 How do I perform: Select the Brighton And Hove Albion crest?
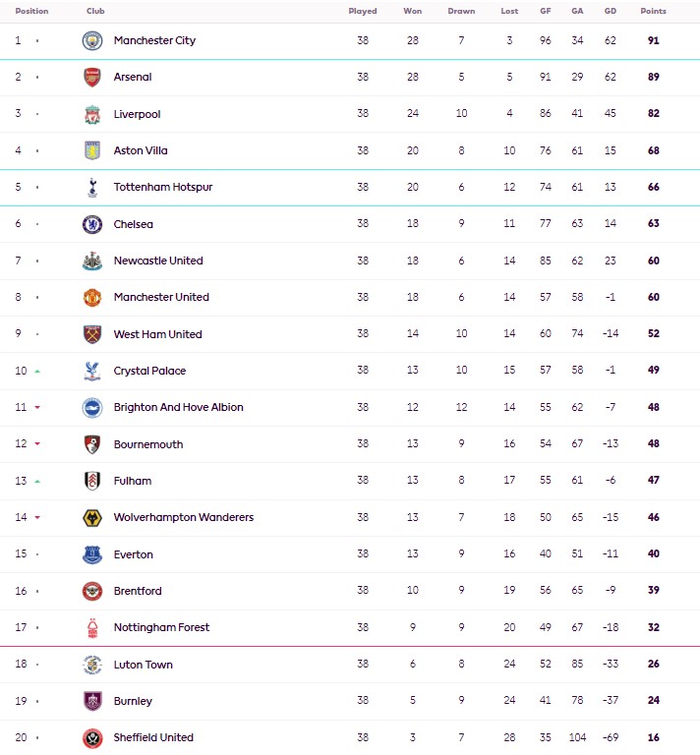click(x=92, y=408)
